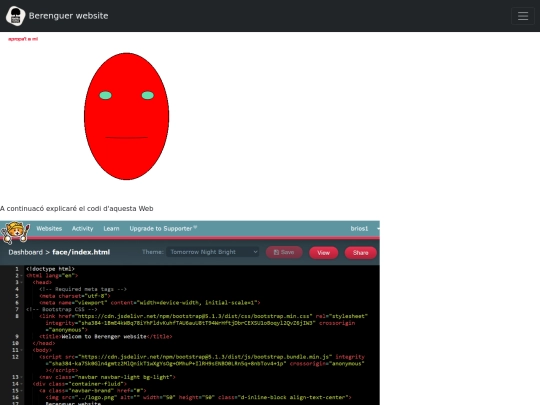This screenshot has height=405, width=540.
Task: Click the doctype html line of code
Action: [x=50, y=269]
